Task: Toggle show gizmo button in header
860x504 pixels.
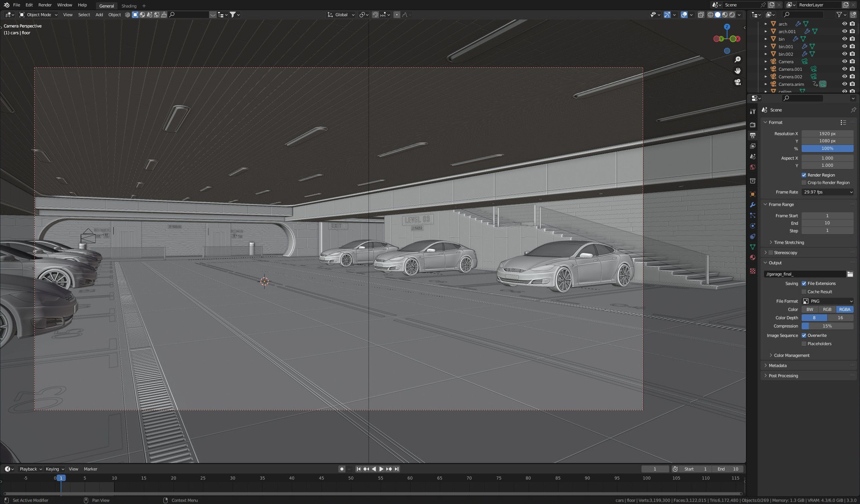Action: click(667, 15)
